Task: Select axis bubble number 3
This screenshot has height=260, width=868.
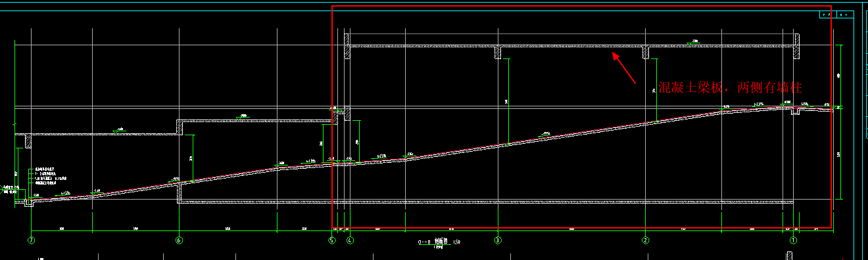Action: click(498, 240)
